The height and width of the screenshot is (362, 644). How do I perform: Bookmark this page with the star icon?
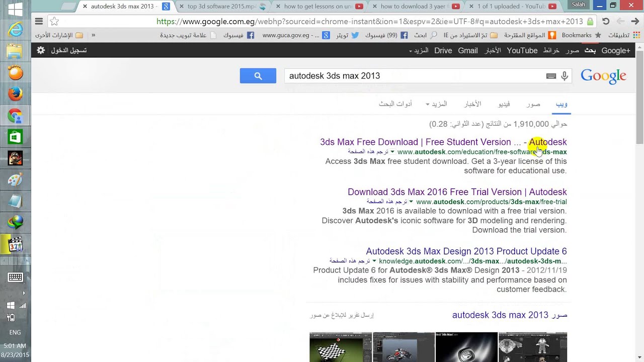point(54,21)
